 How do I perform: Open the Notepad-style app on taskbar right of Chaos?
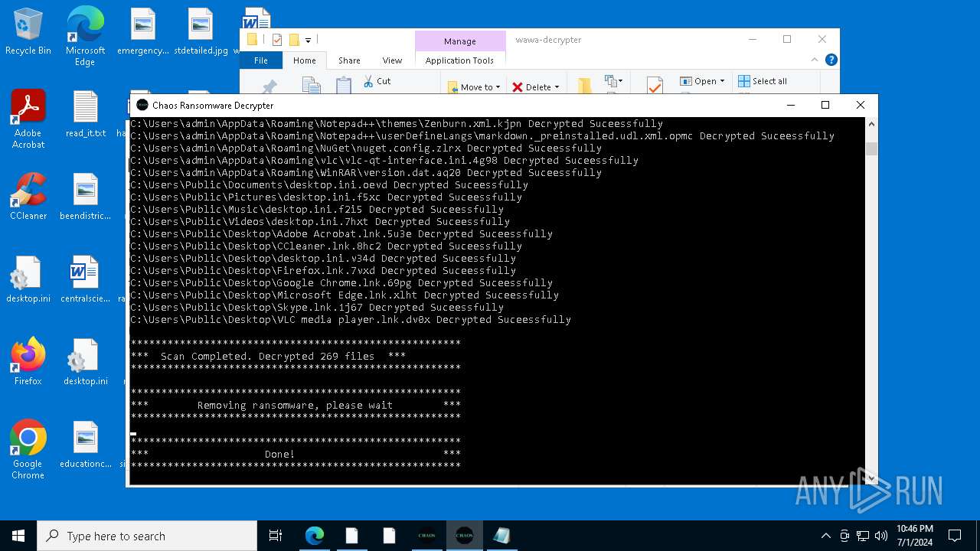501,536
